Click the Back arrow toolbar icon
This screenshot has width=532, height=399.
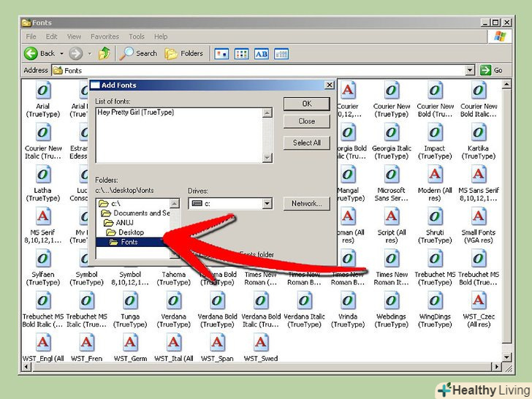pyautogui.click(x=31, y=53)
